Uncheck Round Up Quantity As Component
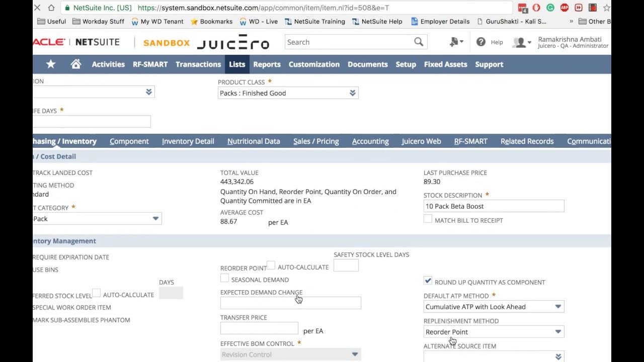This screenshot has width=644, height=362. click(428, 281)
